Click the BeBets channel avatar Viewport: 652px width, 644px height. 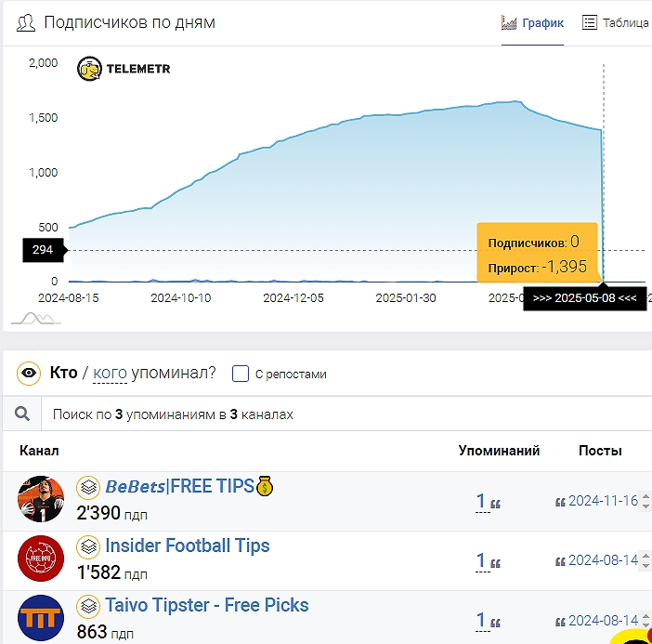[41, 500]
